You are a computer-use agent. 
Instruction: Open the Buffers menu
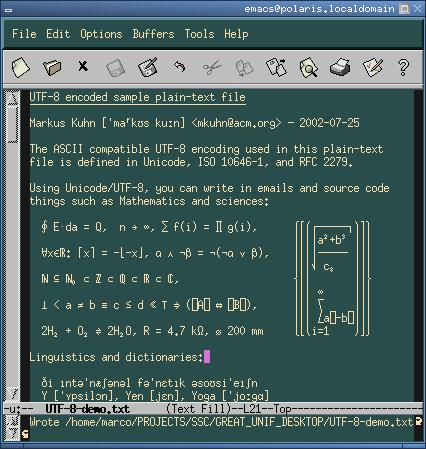tap(153, 34)
